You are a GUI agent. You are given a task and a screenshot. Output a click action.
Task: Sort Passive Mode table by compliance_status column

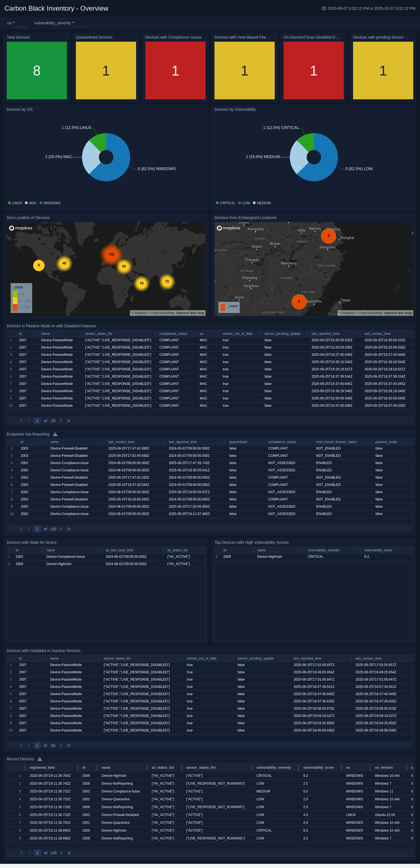tap(173, 334)
